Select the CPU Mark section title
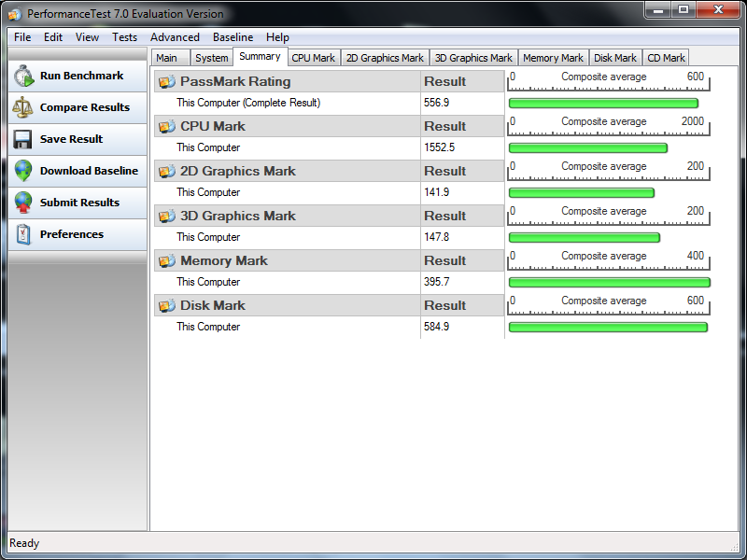This screenshot has width=747, height=560. tap(213, 126)
